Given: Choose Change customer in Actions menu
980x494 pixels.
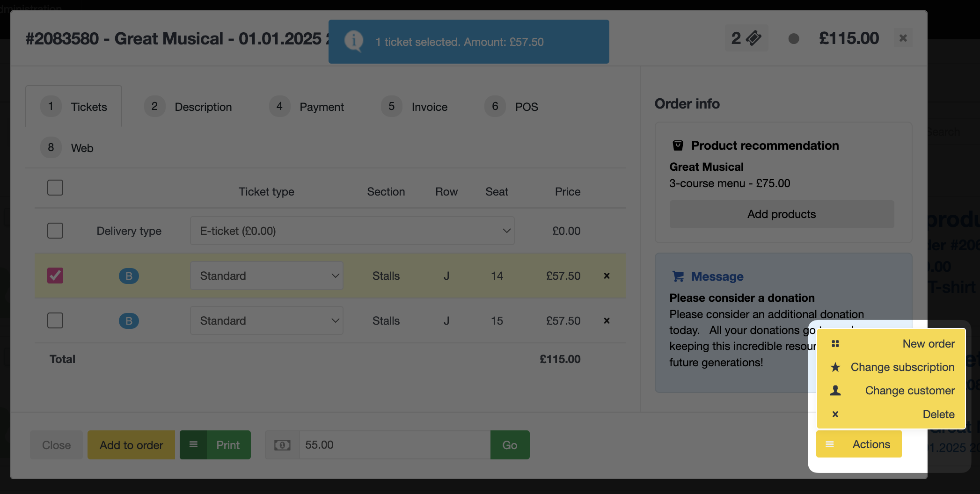Looking at the screenshot, I should (x=891, y=391).
